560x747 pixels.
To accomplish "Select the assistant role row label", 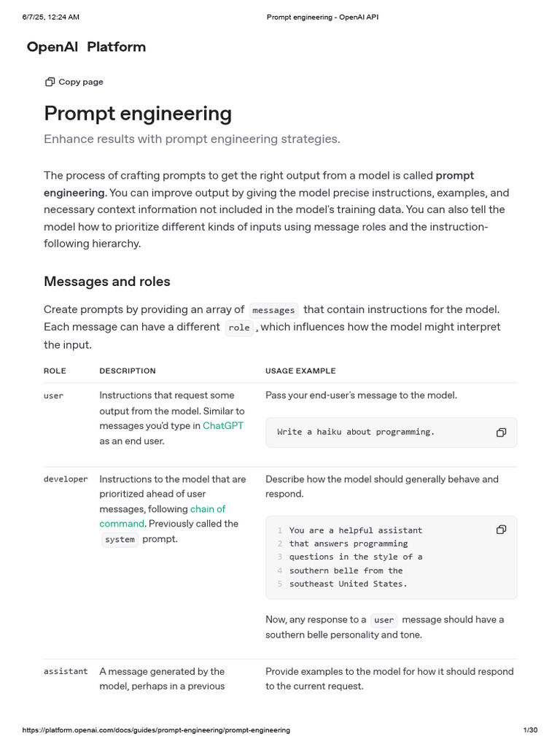I will tap(66, 671).
